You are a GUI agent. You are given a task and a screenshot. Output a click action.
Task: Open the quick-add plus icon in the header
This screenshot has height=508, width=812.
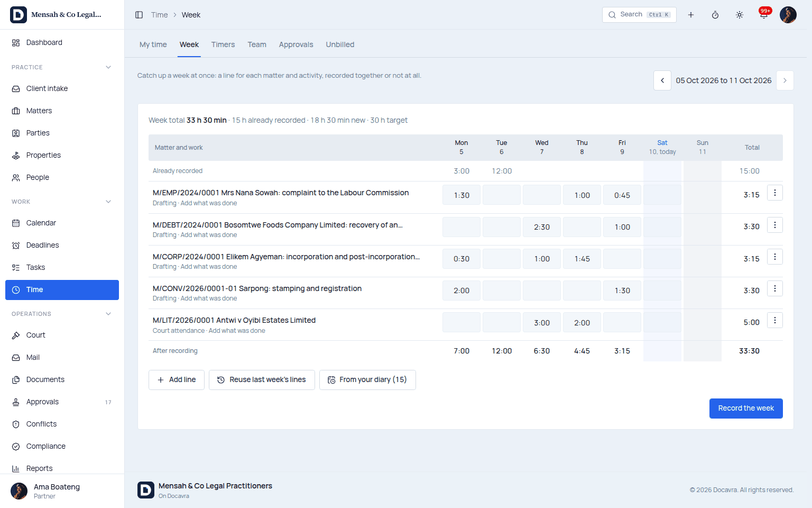[x=691, y=15]
